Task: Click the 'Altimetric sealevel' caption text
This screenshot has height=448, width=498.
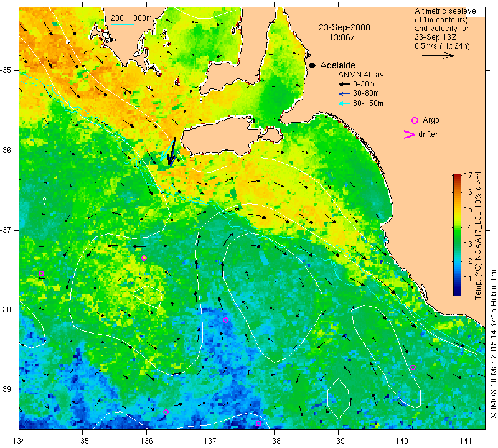Action: [446, 11]
